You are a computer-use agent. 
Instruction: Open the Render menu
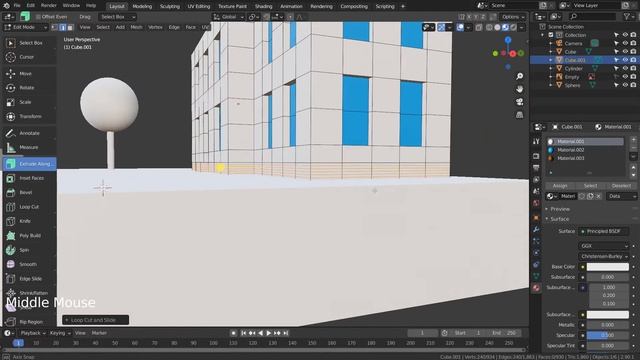49,6
